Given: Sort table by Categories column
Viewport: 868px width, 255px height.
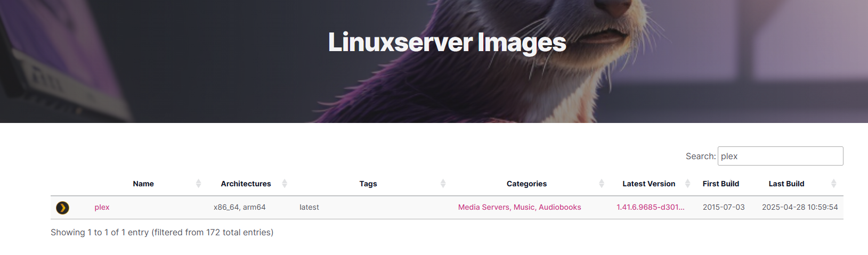Looking at the screenshot, I should [x=526, y=184].
